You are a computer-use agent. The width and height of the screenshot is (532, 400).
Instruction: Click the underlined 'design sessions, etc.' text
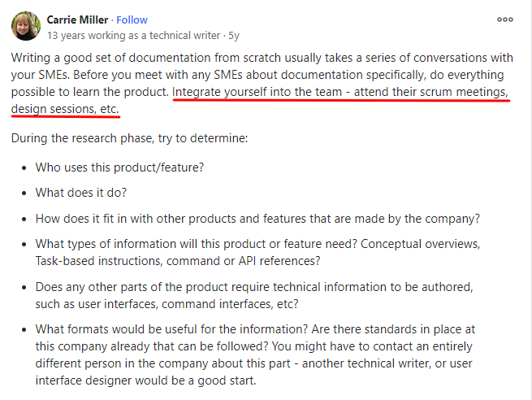pyautogui.click(x=65, y=109)
